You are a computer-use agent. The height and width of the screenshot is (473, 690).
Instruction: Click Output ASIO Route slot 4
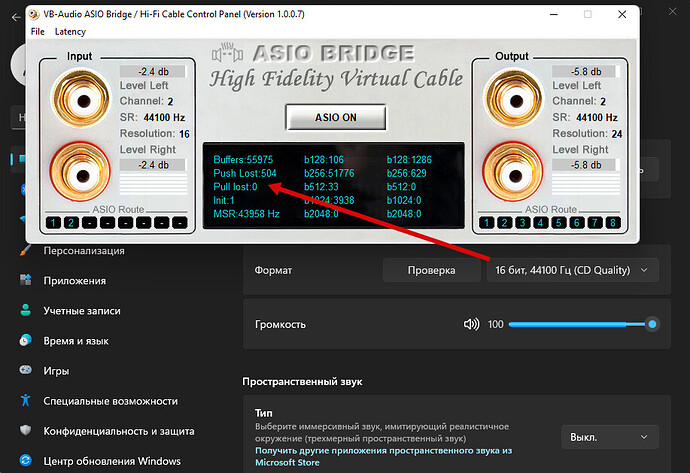pos(541,223)
